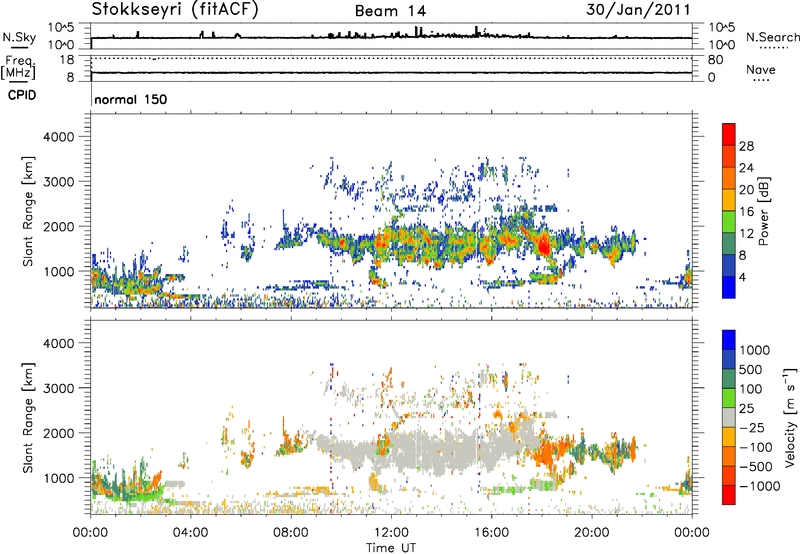The width and height of the screenshot is (800, 554).
Task: Click the date 30/Jan/2011
Action: click(638, 10)
